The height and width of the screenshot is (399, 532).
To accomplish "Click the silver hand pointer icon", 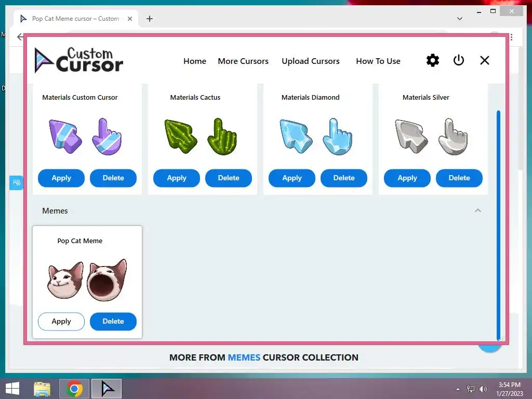I will [453, 137].
